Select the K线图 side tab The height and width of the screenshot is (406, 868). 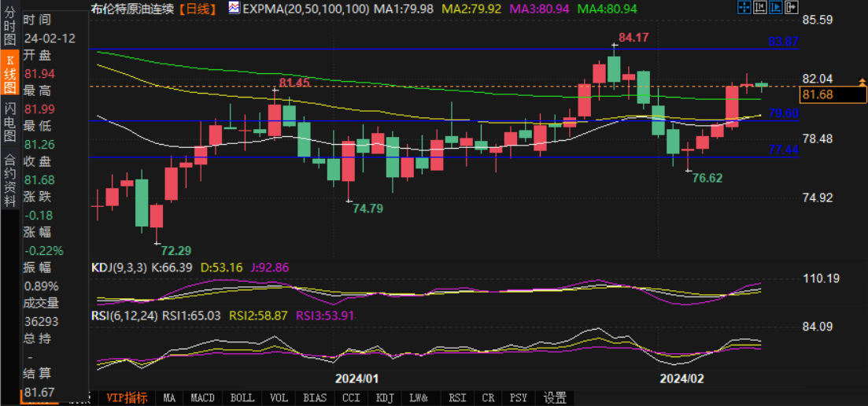[x=9, y=75]
